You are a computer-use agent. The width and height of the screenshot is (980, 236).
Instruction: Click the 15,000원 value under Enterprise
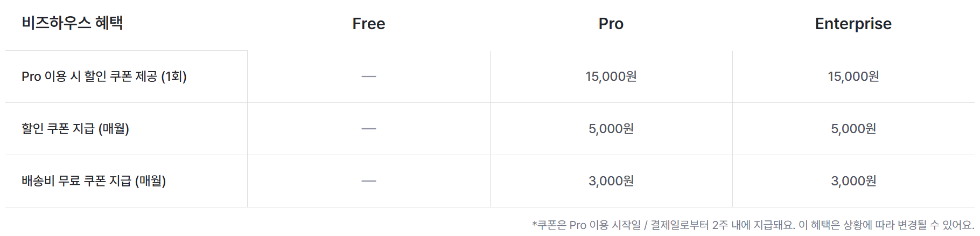point(853,77)
